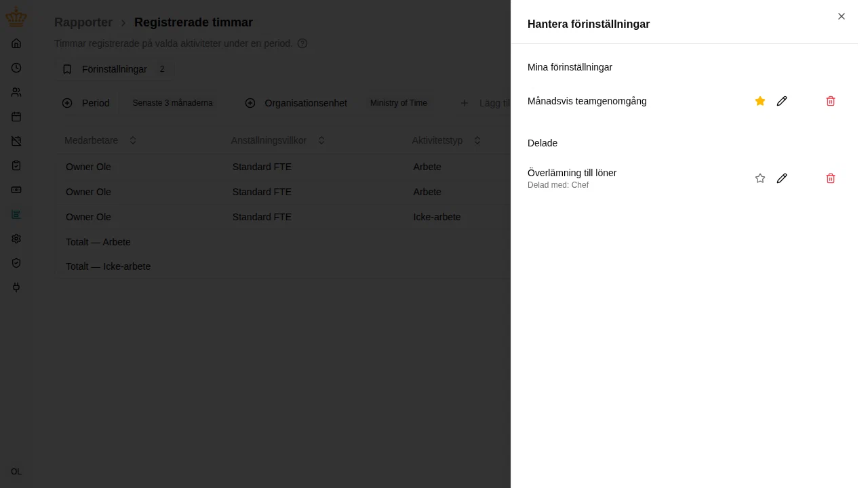Click Standard FTE in the Icke-arbete row
This screenshot has width=868, height=488.
(x=262, y=217)
